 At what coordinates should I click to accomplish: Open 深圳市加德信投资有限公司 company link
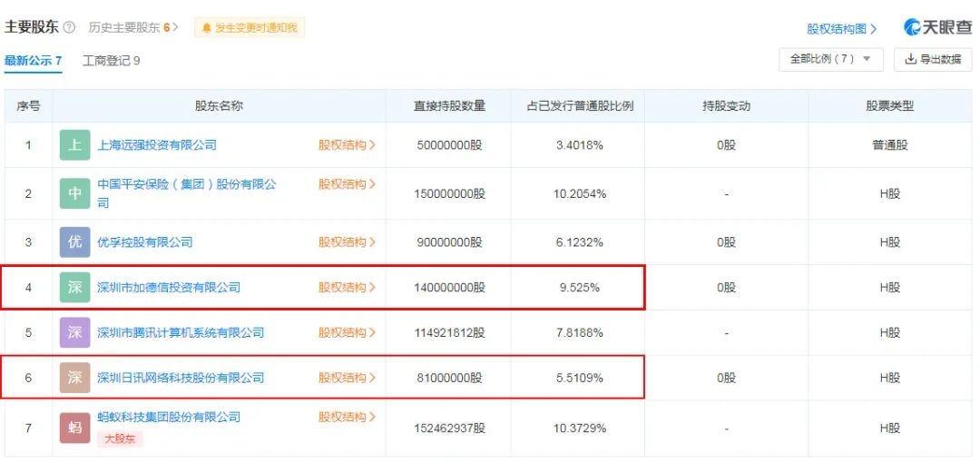[x=169, y=287]
